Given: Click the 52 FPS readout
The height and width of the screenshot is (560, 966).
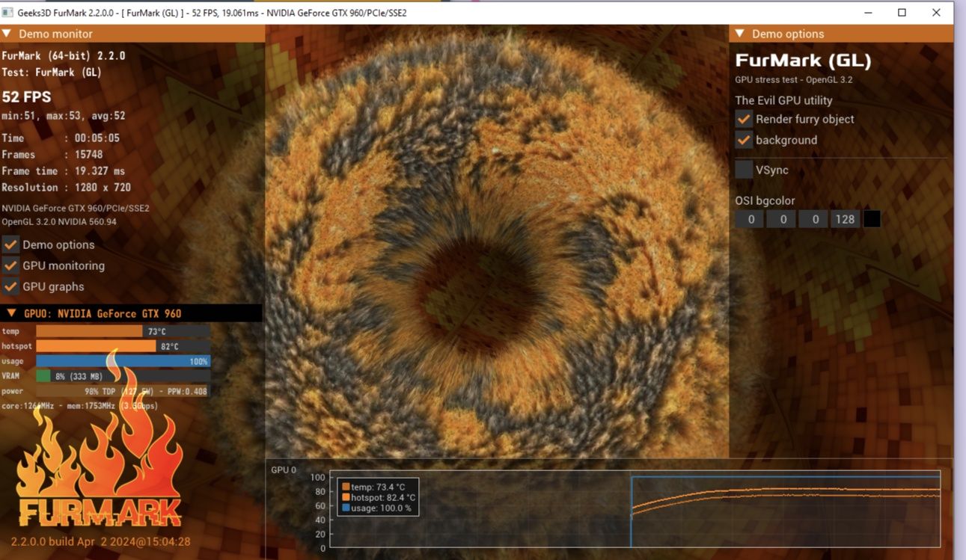Looking at the screenshot, I should pos(26,96).
